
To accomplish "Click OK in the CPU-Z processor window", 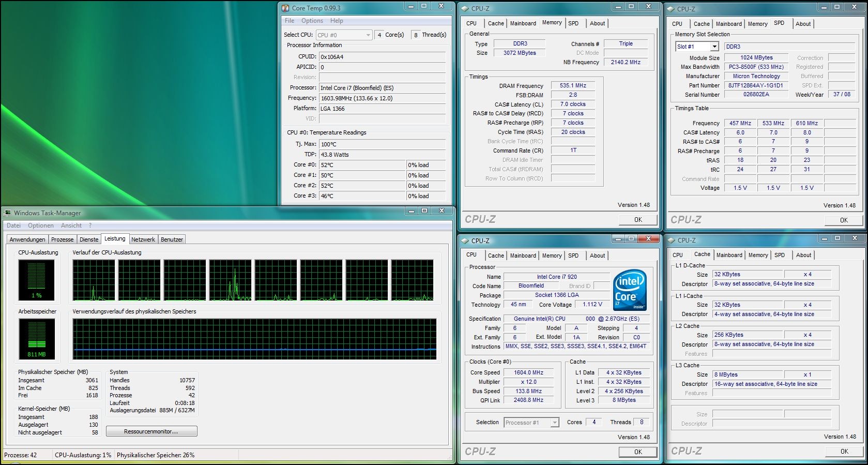I will click(638, 452).
